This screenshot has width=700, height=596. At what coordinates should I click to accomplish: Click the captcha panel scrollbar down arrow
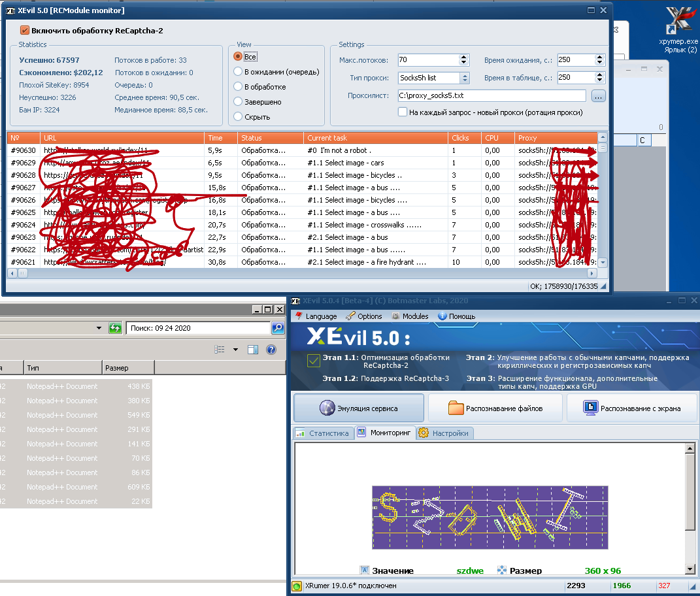[690, 569]
